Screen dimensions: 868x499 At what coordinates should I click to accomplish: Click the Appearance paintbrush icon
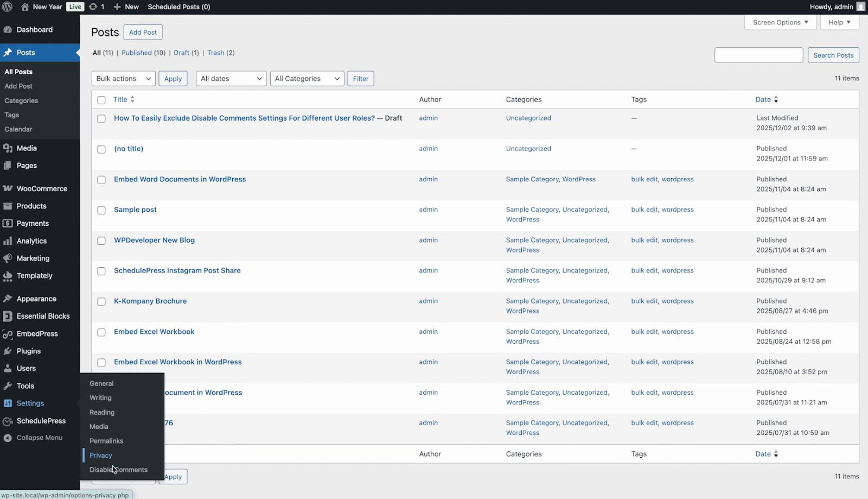pos(9,298)
